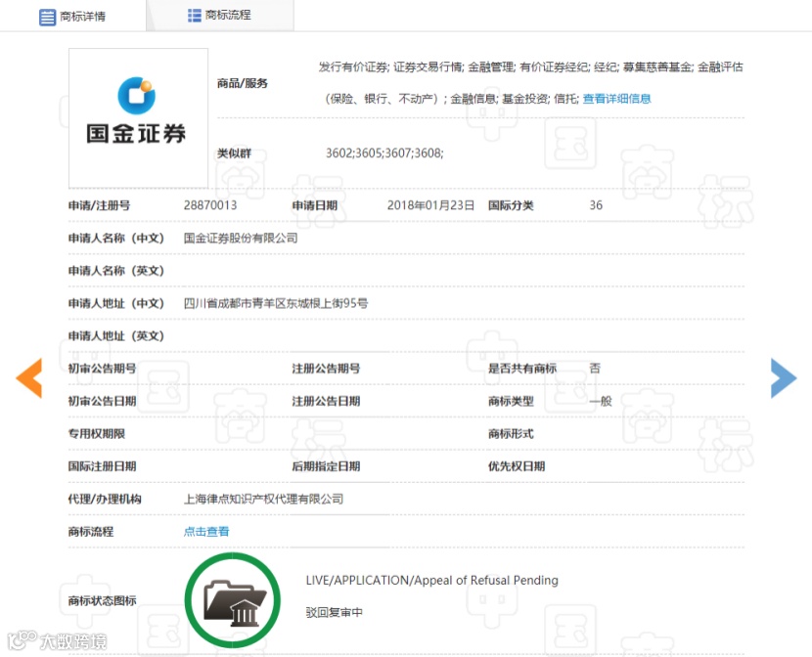The height and width of the screenshot is (657, 812).
Task: Select the 专用权期限 label
Action: coord(96,433)
